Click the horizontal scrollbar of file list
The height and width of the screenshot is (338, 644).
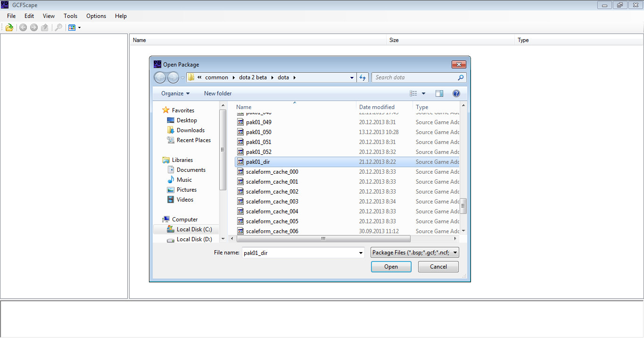pyautogui.click(x=323, y=239)
